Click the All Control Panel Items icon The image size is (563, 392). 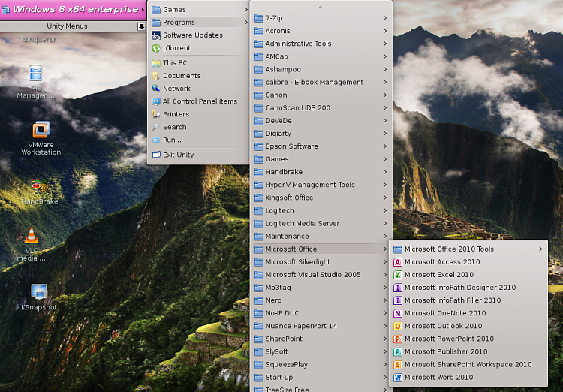pos(156,101)
